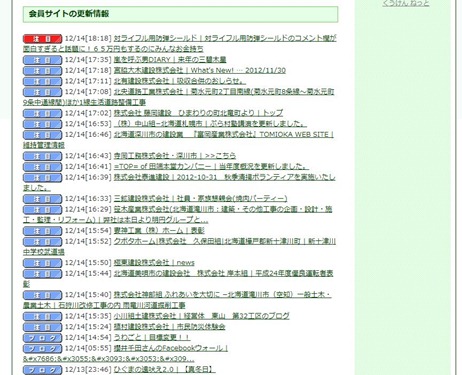Open the link dated 12/14[16:29]
The height and width of the screenshot is (375, 462).
(x=223, y=209)
